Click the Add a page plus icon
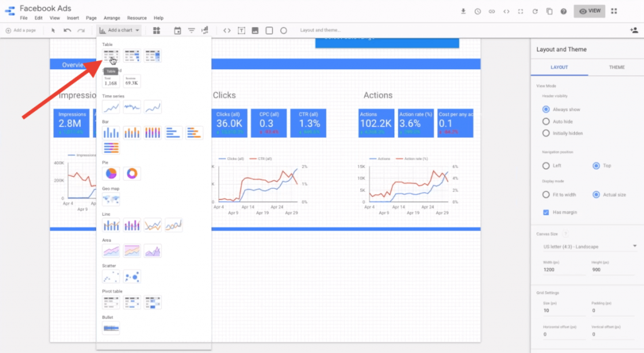 (8, 30)
